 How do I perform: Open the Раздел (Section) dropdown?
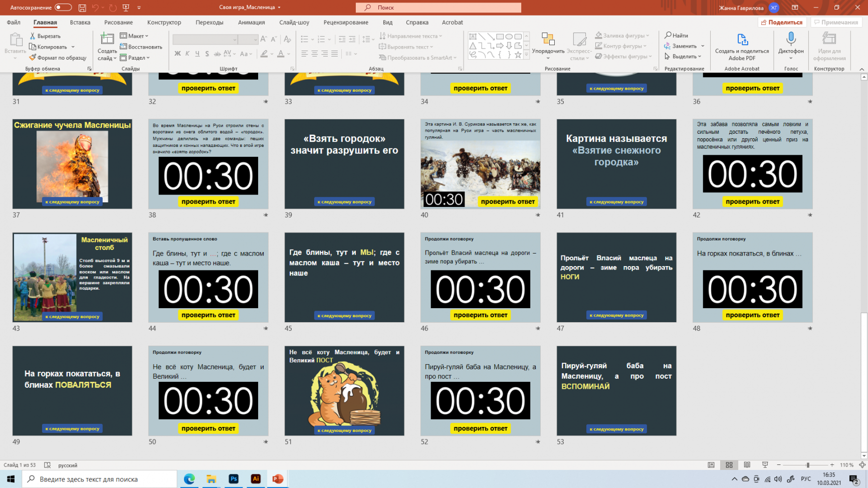tap(135, 58)
